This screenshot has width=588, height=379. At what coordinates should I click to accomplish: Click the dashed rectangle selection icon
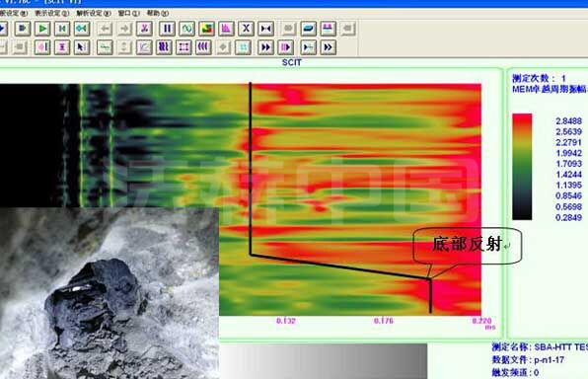(184, 47)
